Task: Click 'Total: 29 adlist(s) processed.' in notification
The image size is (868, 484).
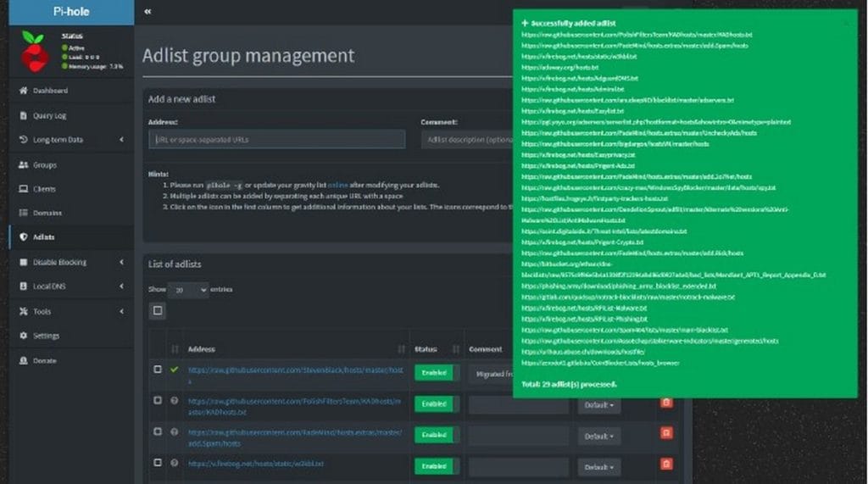Action: click(x=569, y=384)
